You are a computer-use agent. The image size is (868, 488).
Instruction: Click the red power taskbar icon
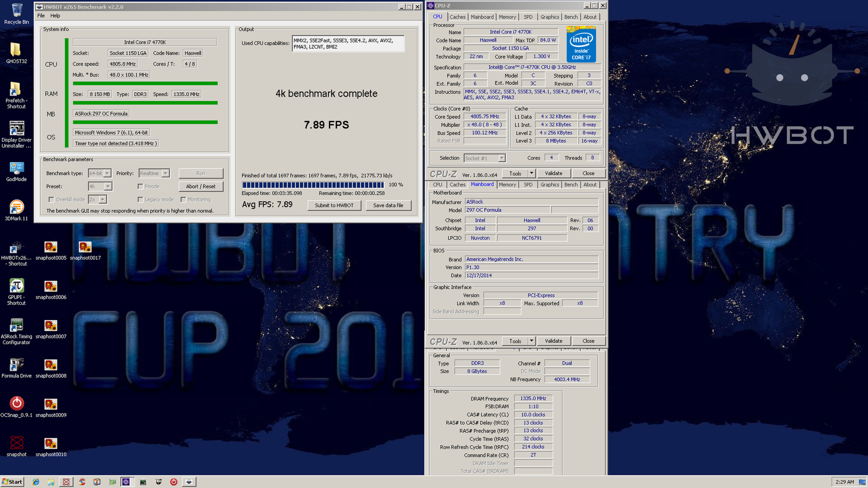[174, 482]
